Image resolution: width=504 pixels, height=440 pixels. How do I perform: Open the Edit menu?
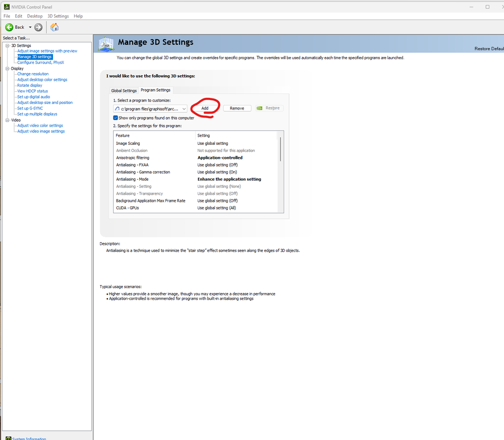click(x=19, y=16)
